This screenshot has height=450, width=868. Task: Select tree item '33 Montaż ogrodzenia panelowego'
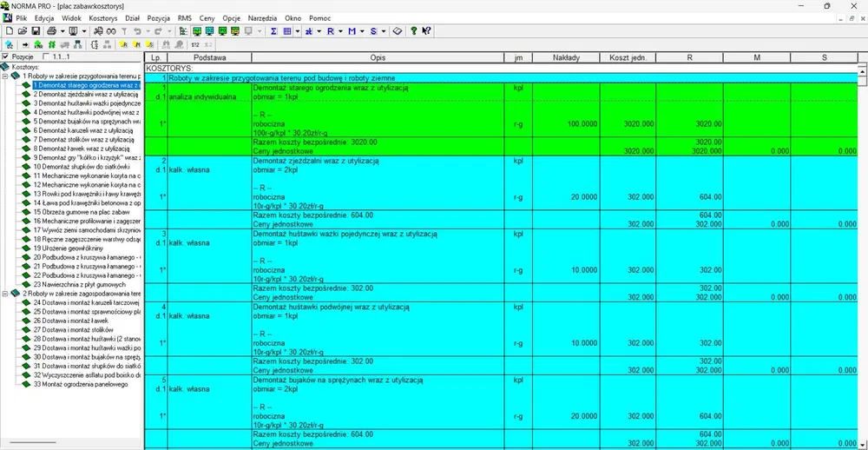[x=80, y=384]
